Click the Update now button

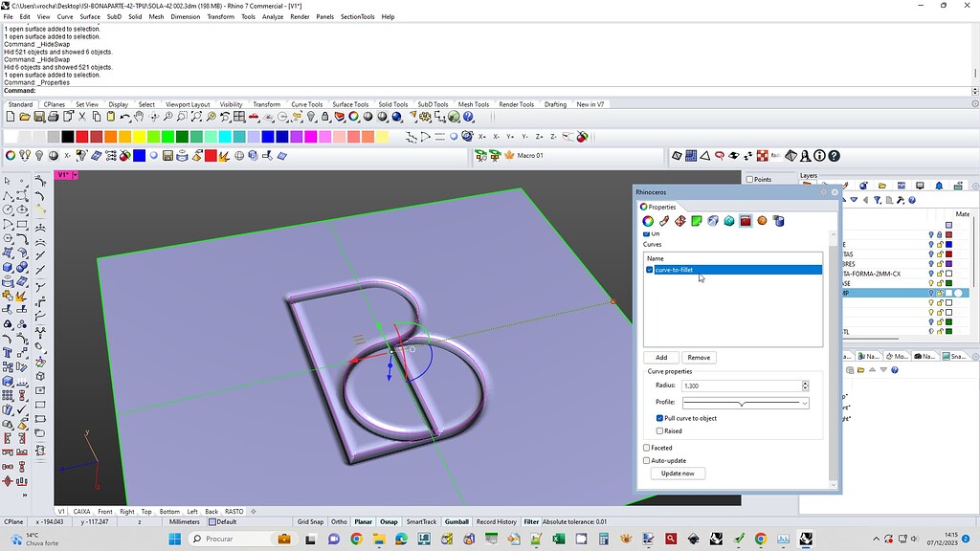pyautogui.click(x=678, y=473)
